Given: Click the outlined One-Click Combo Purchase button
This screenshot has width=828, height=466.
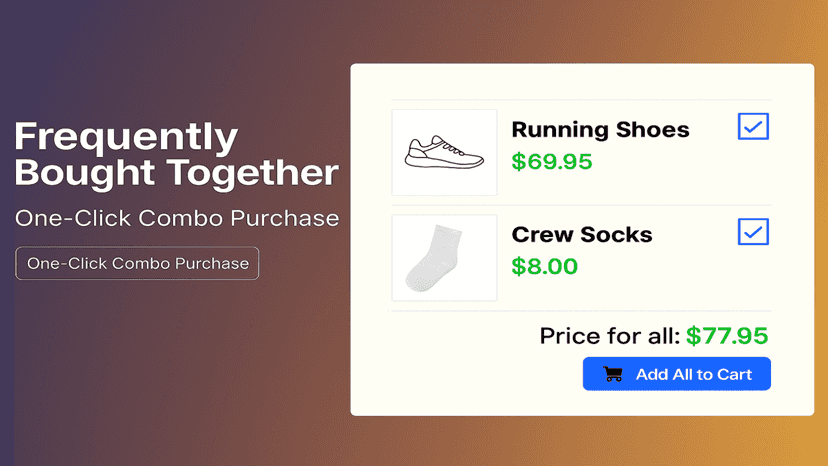Looking at the screenshot, I should click(137, 263).
